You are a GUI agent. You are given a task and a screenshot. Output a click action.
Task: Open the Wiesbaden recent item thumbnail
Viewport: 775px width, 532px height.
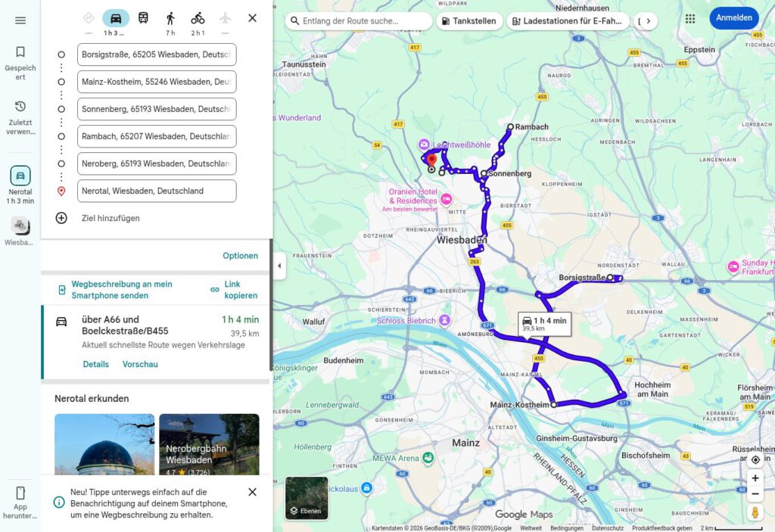tap(20, 226)
